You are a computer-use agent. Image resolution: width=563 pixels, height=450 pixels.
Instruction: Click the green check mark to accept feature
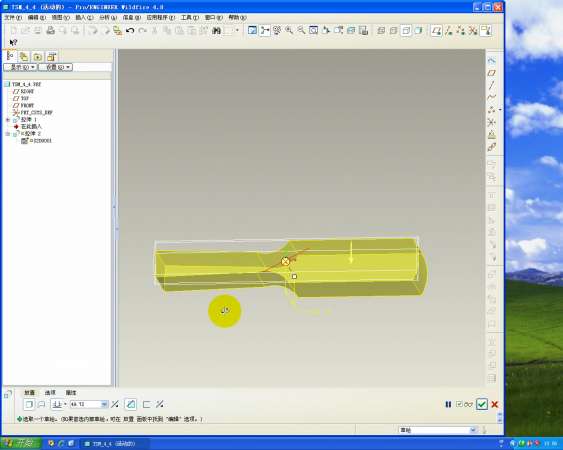pos(482,404)
